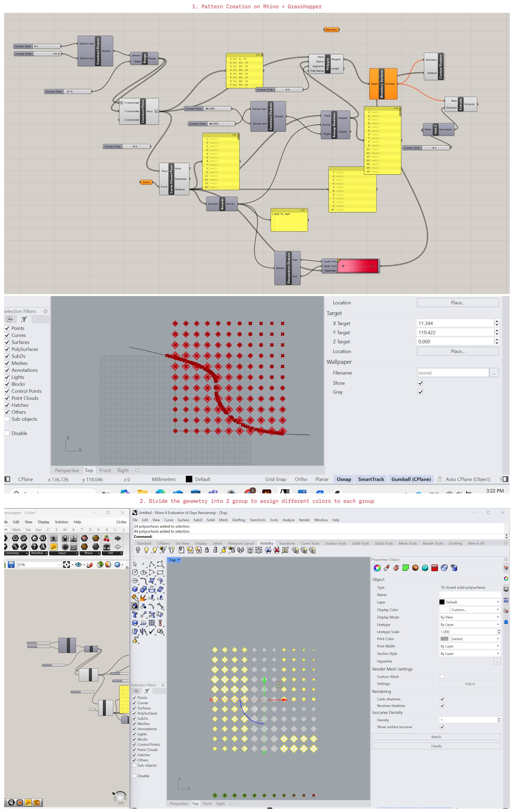This screenshot has width=514, height=812.
Task: Switch to the Curve Tools toolbar tab
Action: 310,543
